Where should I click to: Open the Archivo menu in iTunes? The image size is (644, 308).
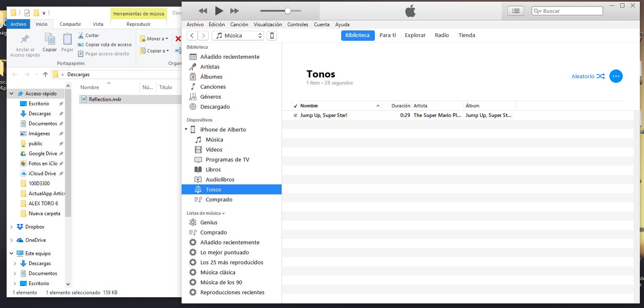195,25
